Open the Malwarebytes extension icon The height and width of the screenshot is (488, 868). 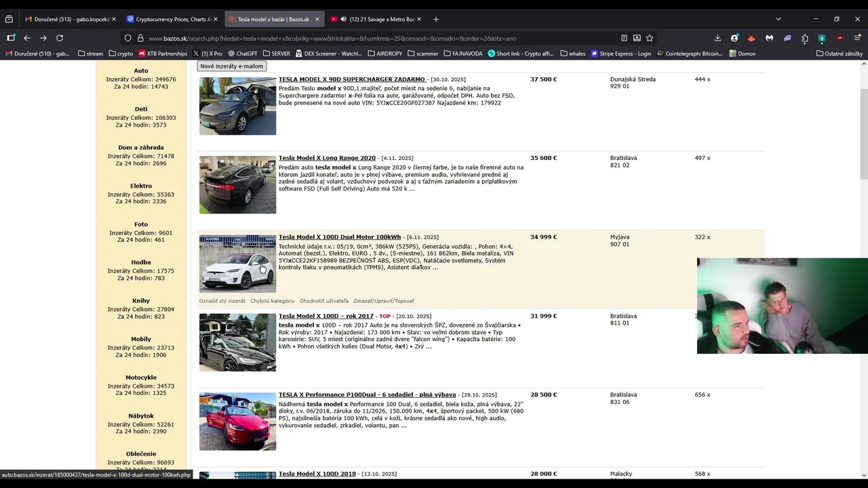tap(769, 38)
